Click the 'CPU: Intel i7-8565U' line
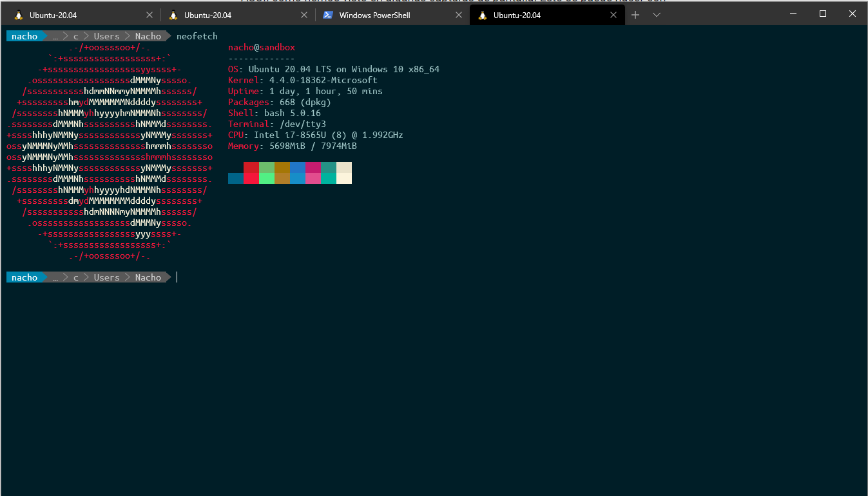 pos(316,135)
